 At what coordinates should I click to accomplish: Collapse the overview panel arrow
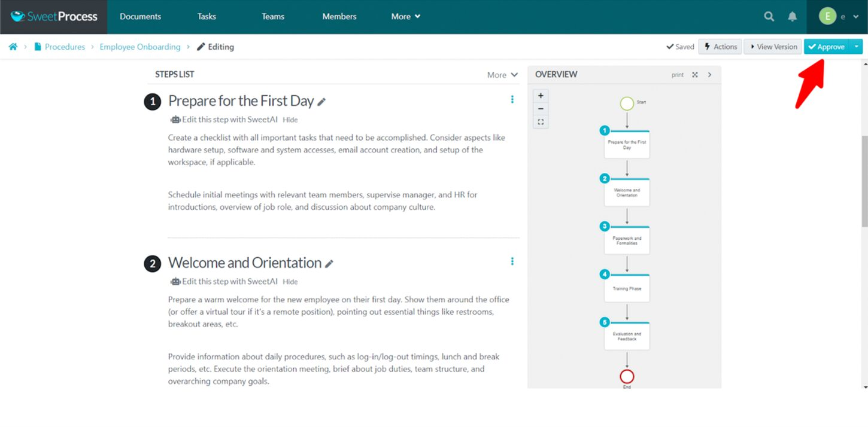(x=710, y=75)
